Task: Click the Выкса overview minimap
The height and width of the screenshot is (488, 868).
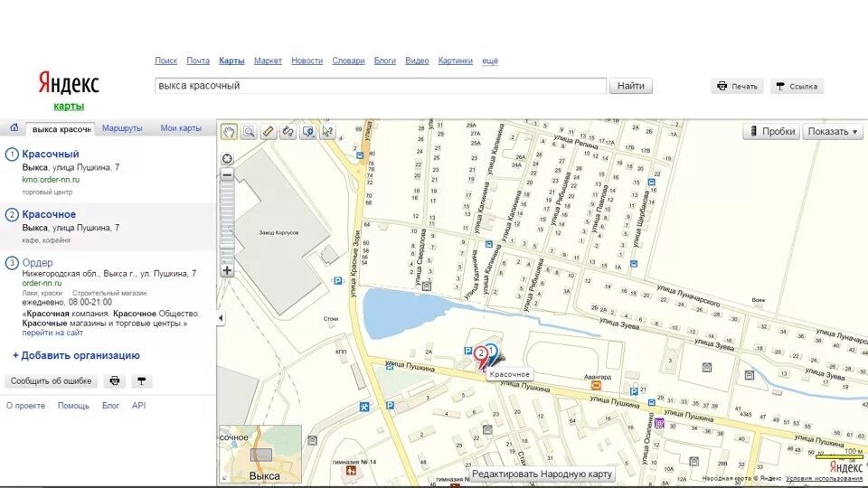Action: 260,454
